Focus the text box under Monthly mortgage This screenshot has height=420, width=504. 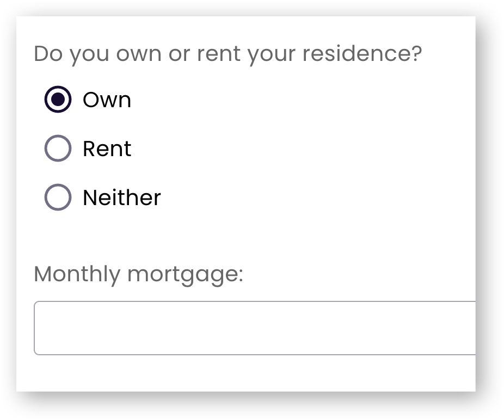click(255, 328)
